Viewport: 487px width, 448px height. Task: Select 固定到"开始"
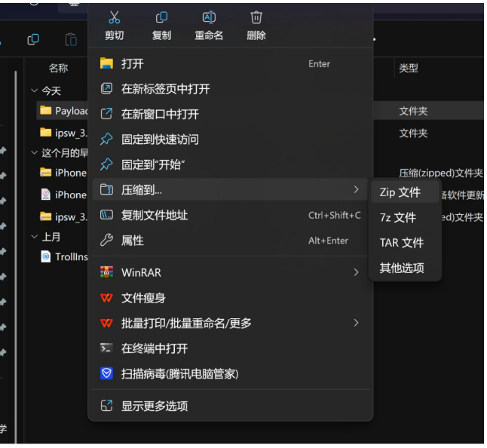(x=230, y=164)
